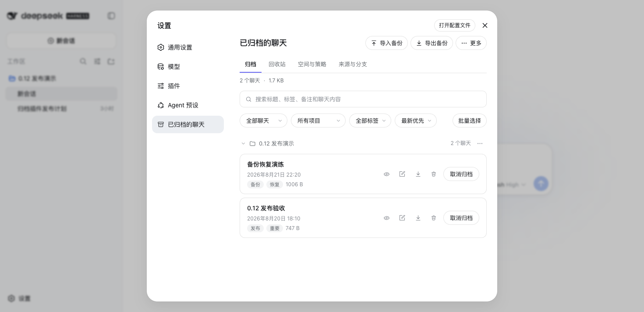Open the 最新优先 sort dropdown
The image size is (644, 312).
pos(416,121)
